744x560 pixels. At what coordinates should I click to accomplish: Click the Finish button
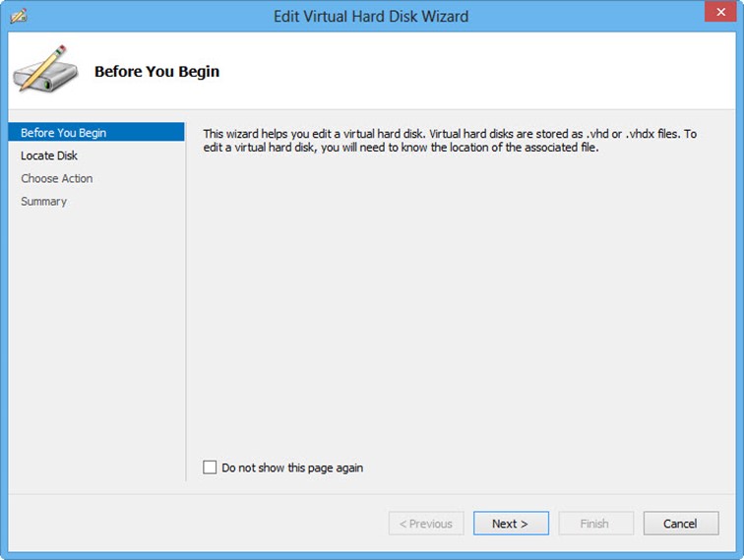tap(596, 524)
